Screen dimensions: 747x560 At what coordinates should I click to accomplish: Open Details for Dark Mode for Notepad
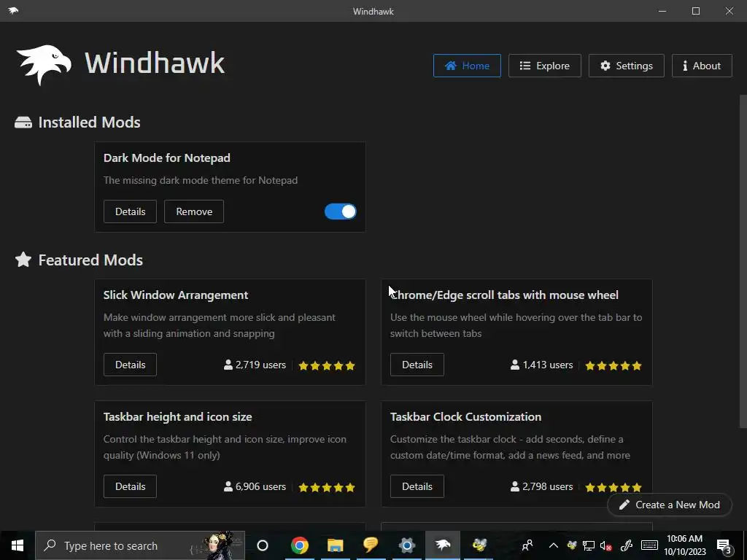click(x=130, y=211)
